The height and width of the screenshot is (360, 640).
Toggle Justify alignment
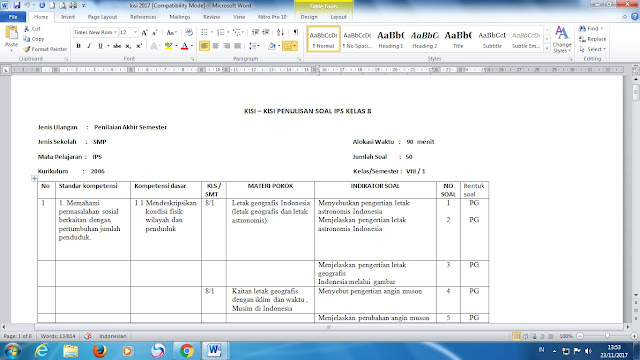click(237, 46)
